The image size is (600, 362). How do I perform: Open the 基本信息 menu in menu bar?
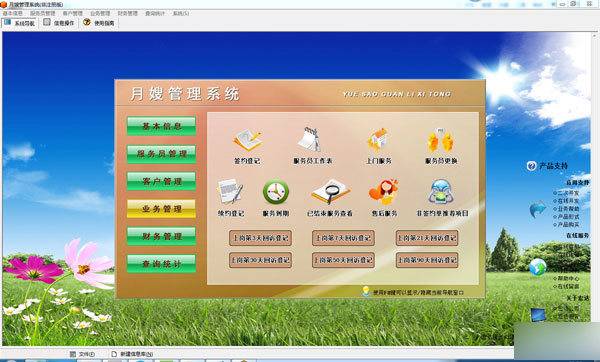tap(13, 13)
